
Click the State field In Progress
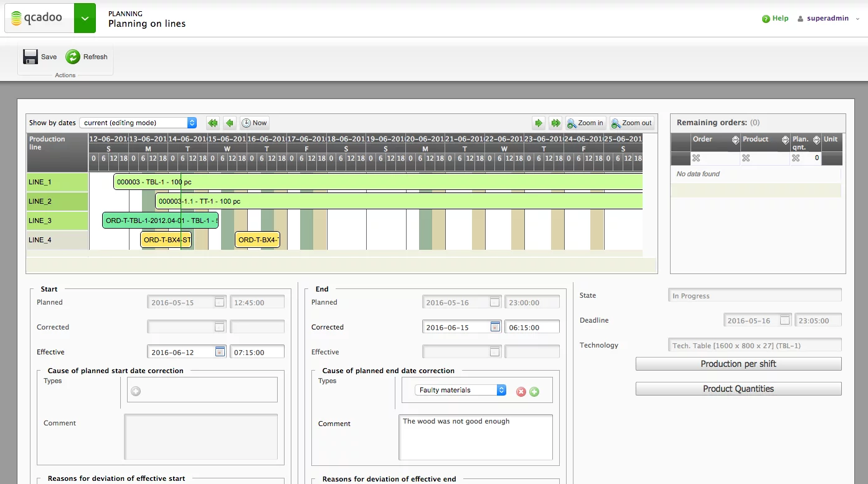755,295
